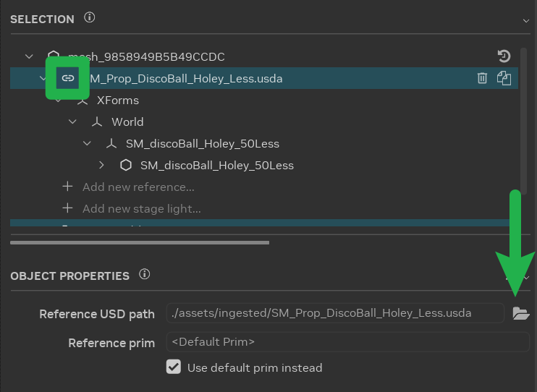Collapse the SELECTION panel
Viewport: 537px width, 392px height.
point(526,20)
